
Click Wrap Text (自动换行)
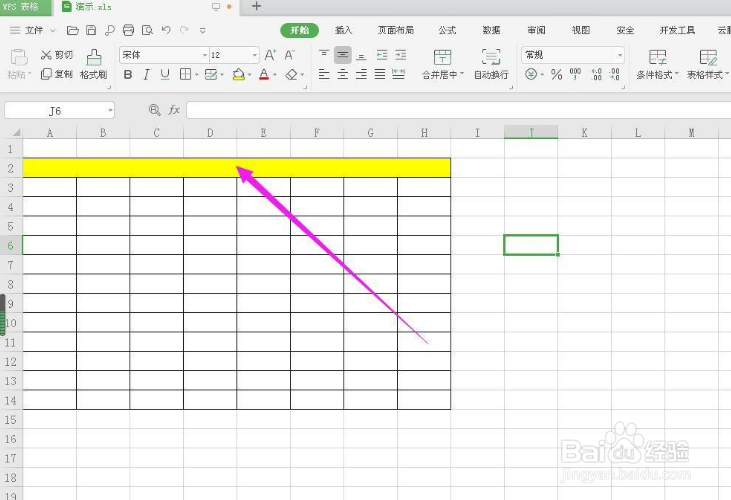click(x=491, y=65)
